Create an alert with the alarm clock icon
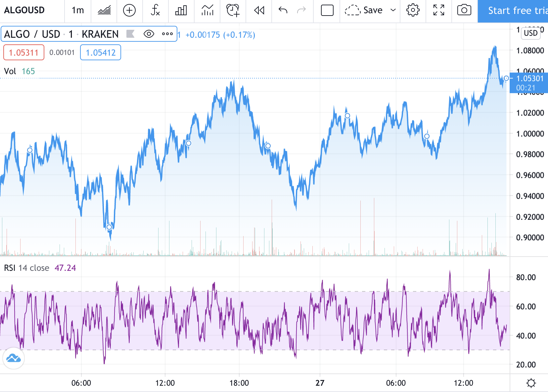 click(x=233, y=10)
